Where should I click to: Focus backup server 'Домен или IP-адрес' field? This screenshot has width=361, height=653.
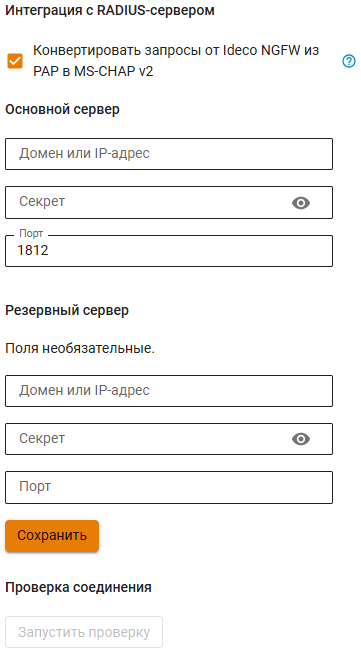(x=169, y=391)
